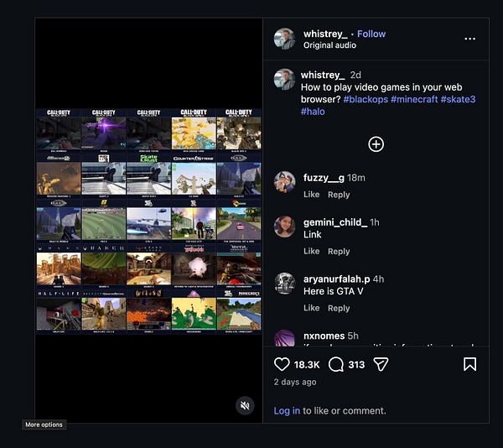Viewport: 503px width, 448px height.
Task: Click the Skate Rust thumbnail in video
Action: tap(148, 179)
